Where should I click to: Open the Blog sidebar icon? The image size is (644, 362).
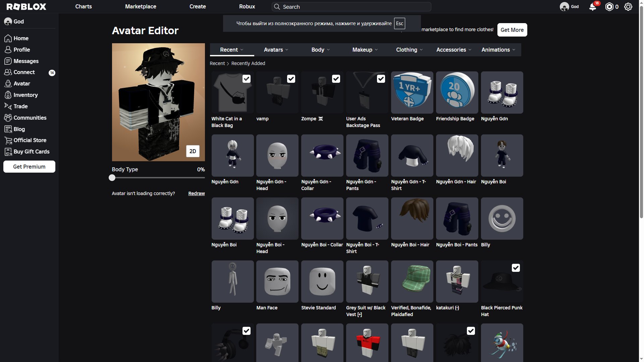(x=8, y=129)
